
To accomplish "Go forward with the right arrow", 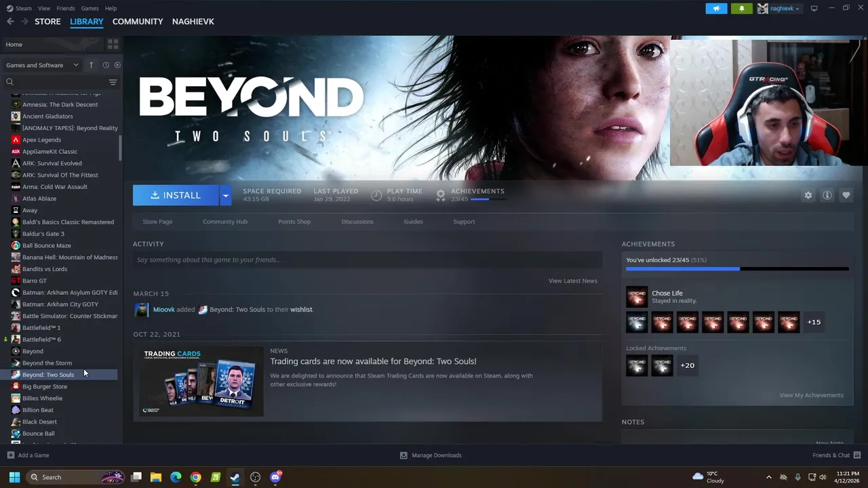I will tap(24, 22).
